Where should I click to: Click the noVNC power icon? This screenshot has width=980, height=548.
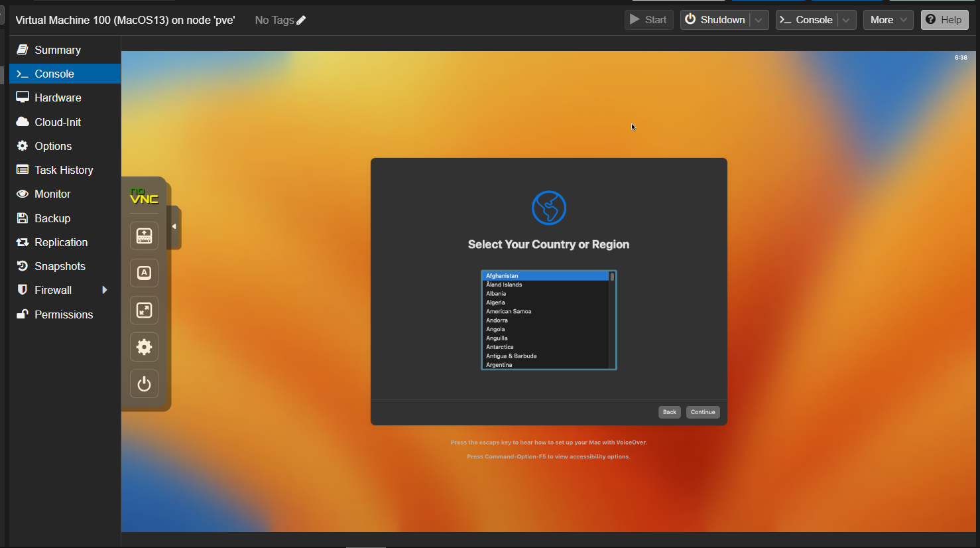(x=144, y=384)
